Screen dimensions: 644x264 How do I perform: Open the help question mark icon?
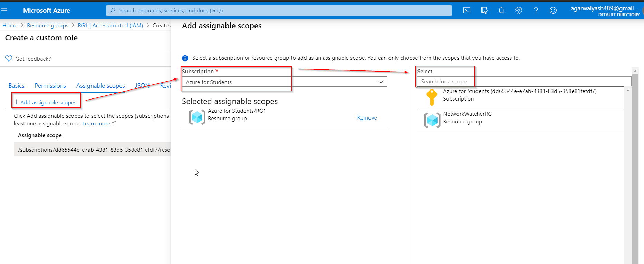coord(536,10)
